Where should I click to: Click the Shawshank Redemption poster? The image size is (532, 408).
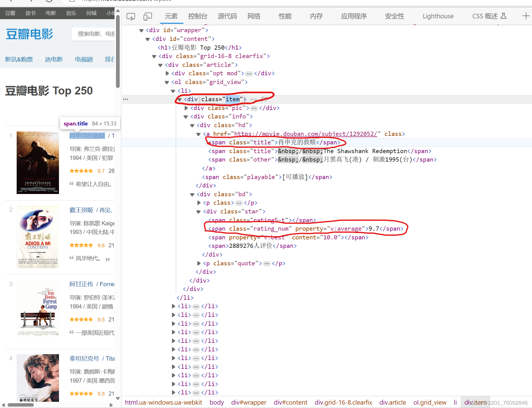tap(38, 163)
